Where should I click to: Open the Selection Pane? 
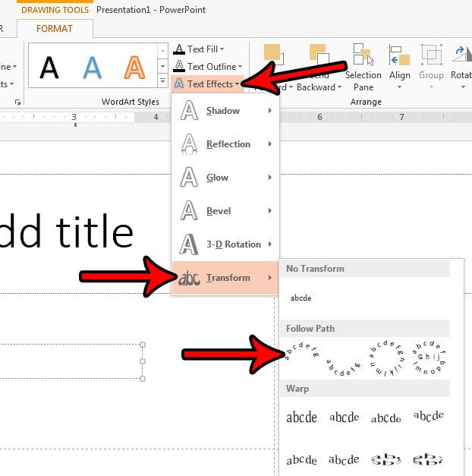click(363, 68)
